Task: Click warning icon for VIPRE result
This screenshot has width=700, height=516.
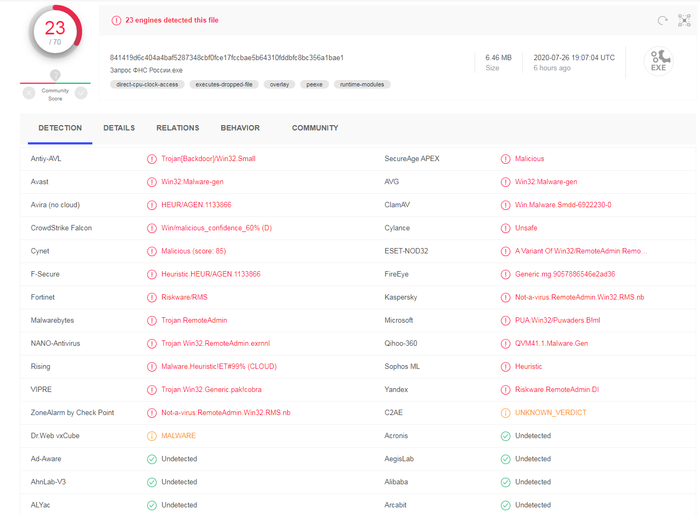Action: click(152, 390)
